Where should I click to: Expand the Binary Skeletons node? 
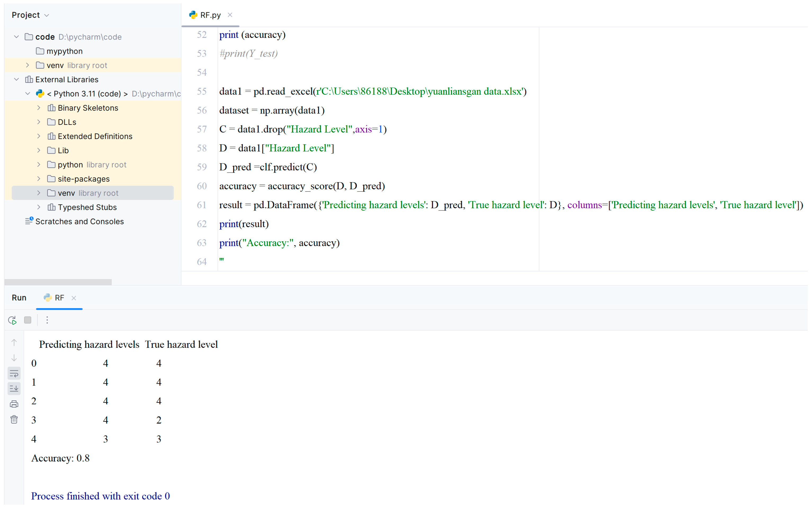pyautogui.click(x=39, y=108)
